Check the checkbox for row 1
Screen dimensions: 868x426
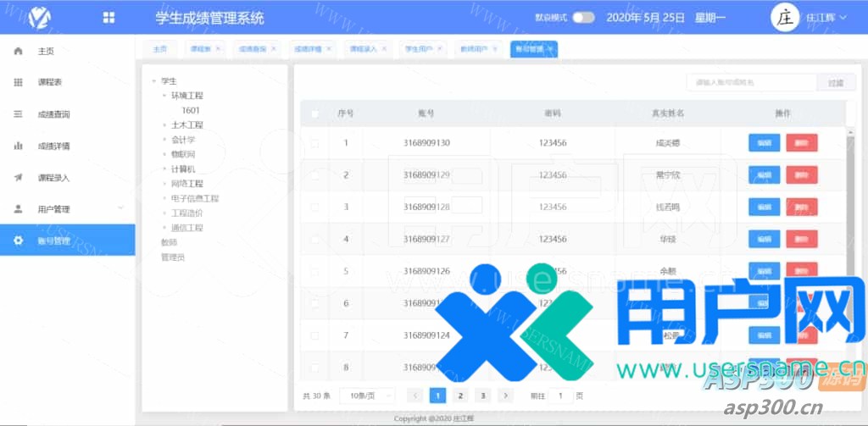pyautogui.click(x=315, y=143)
